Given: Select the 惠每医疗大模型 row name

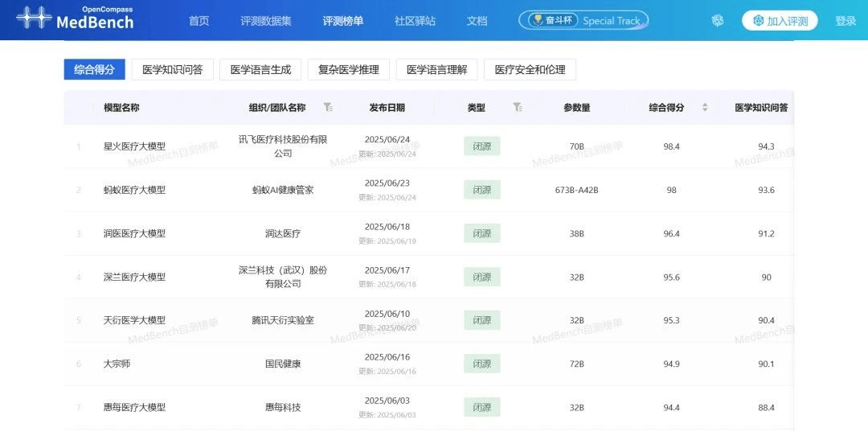Looking at the screenshot, I should point(134,408).
